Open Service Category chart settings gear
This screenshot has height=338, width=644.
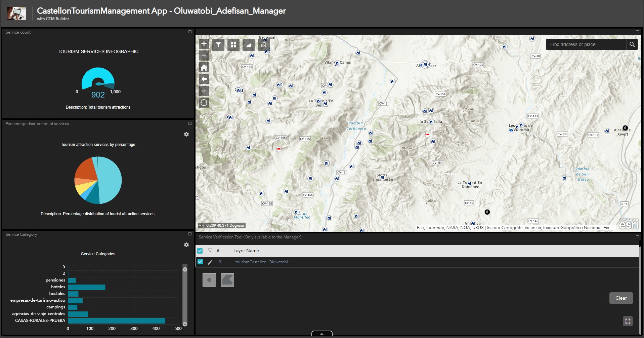point(186,245)
